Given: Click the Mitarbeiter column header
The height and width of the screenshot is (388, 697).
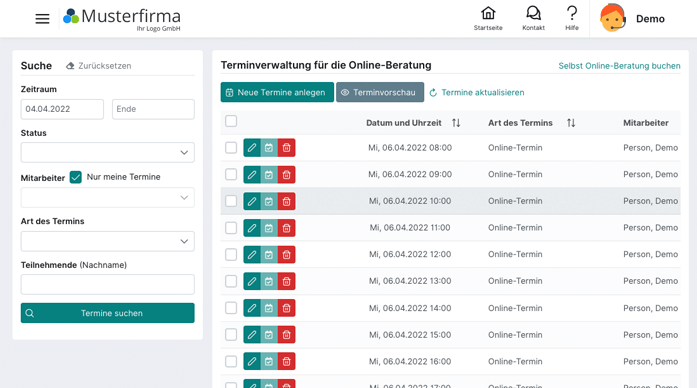Looking at the screenshot, I should (645, 123).
